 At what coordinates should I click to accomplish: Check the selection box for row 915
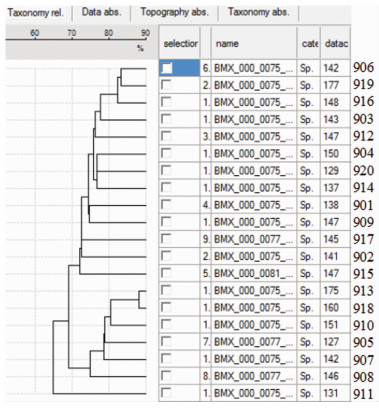166,273
